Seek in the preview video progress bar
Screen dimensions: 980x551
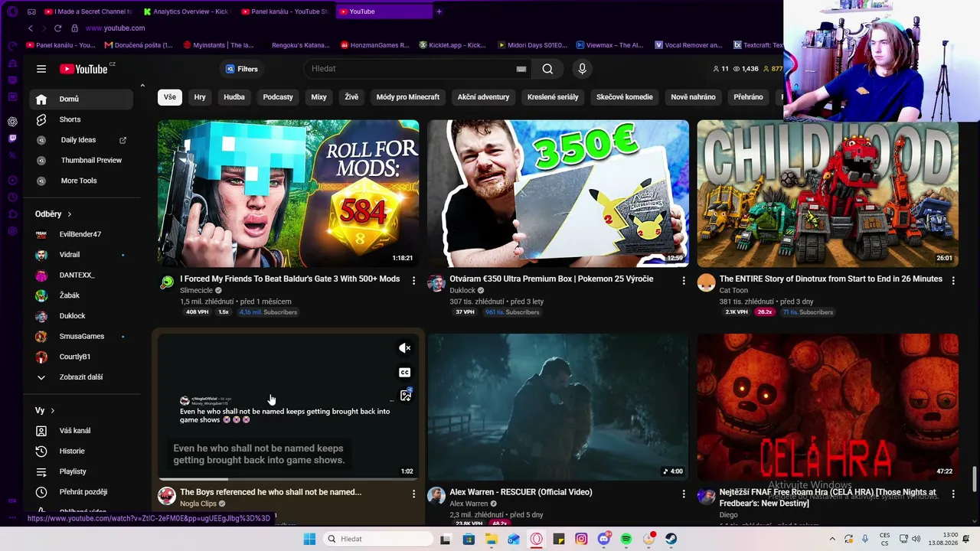coord(288,479)
